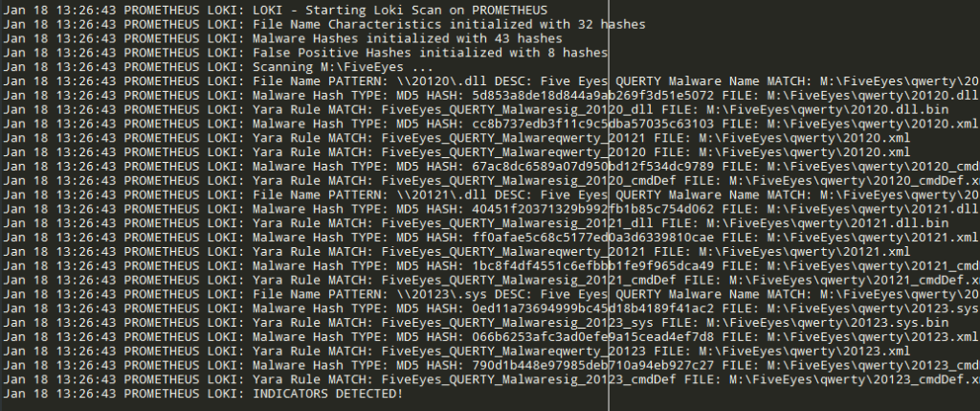Click the 'INDICATORS DETECTED!' log line
Screen dimensions: 980x411
pos(203,394)
